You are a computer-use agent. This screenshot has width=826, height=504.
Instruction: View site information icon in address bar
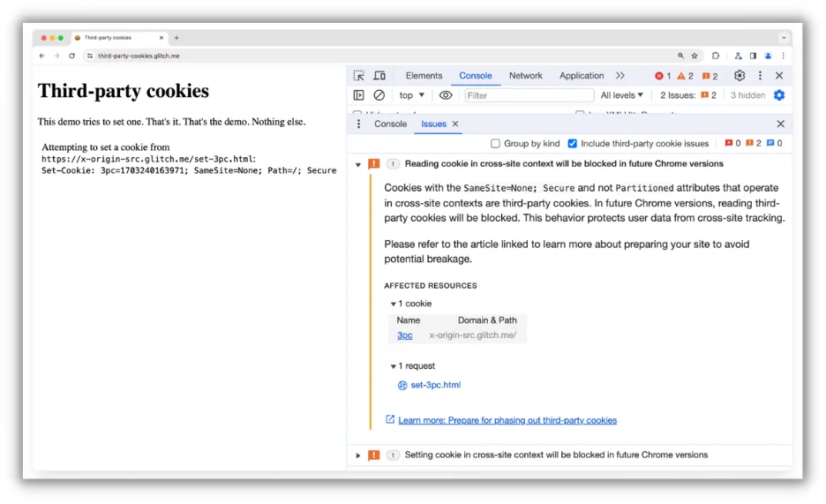coord(90,56)
